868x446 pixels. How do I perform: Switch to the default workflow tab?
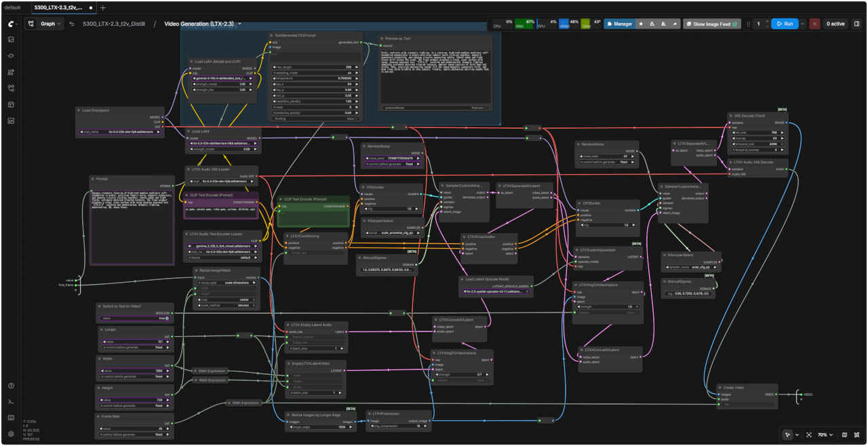12,7
